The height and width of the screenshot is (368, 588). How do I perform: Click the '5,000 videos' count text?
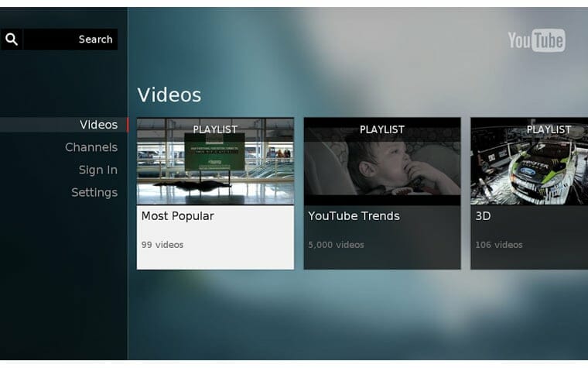click(336, 245)
